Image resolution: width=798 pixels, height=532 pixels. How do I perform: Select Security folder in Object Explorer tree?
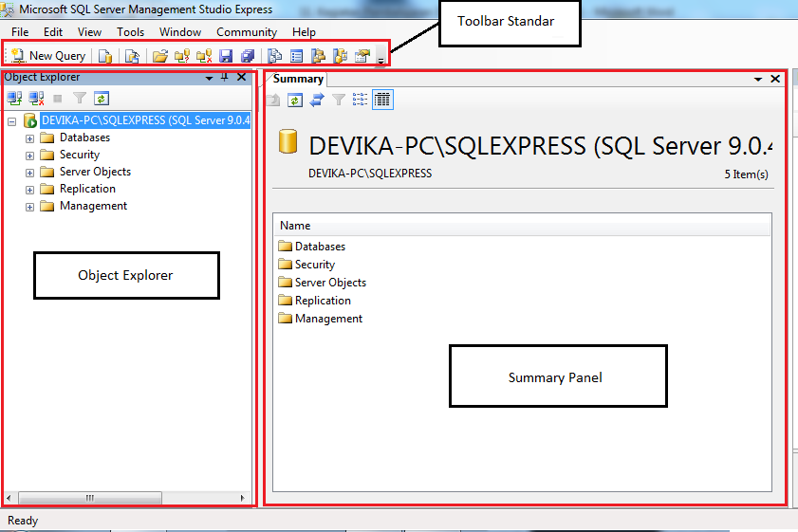80,155
